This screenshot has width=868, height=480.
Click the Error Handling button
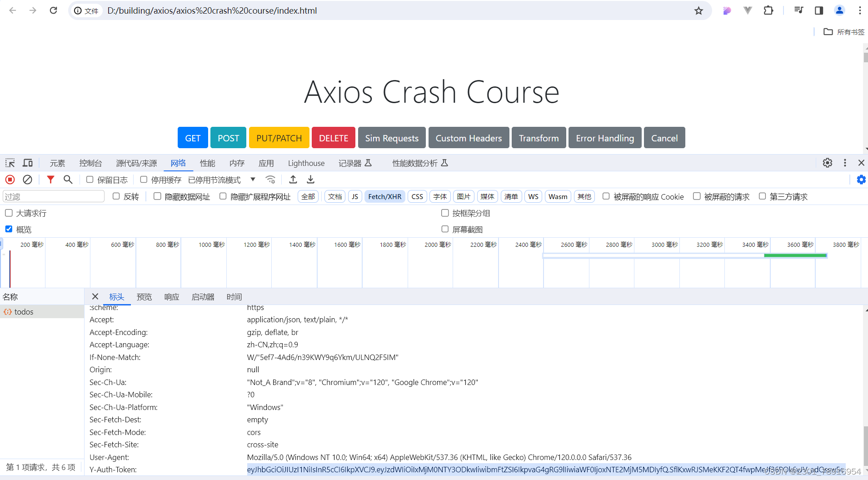point(605,138)
